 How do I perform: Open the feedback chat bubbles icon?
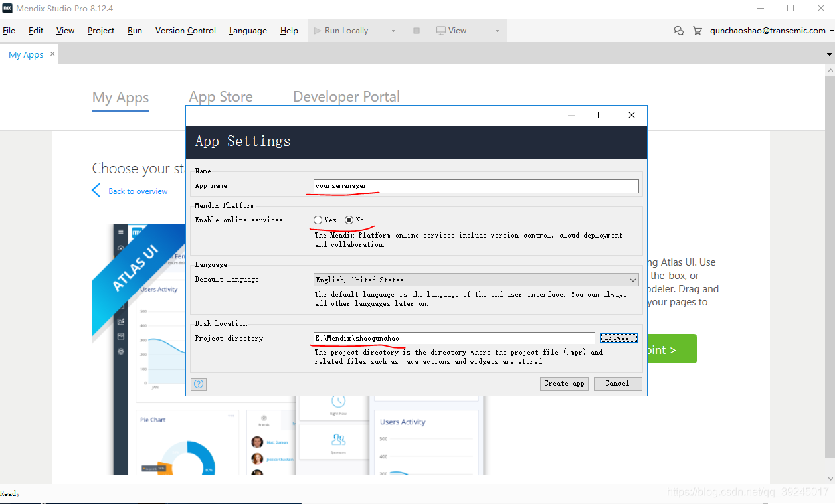pyautogui.click(x=678, y=31)
